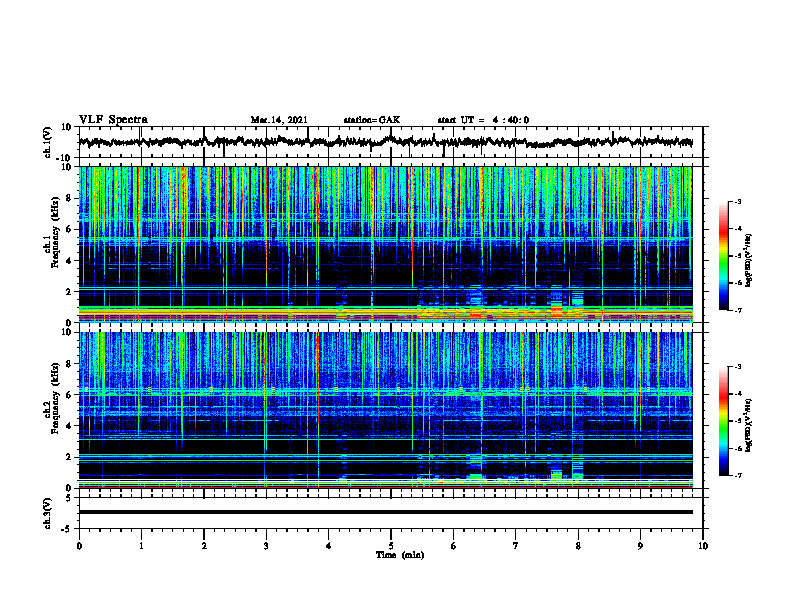The height and width of the screenshot is (612, 792).
Task: Click the time axis tick label "9"
Action: click(x=640, y=546)
